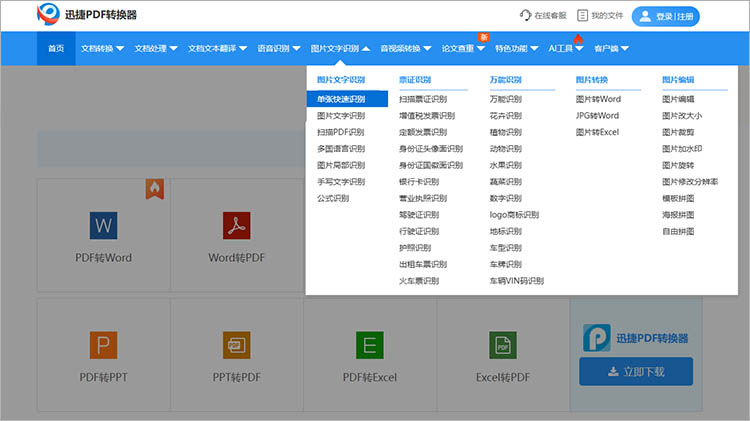
Task: Open logo商标识别 link
Action: pos(514,215)
